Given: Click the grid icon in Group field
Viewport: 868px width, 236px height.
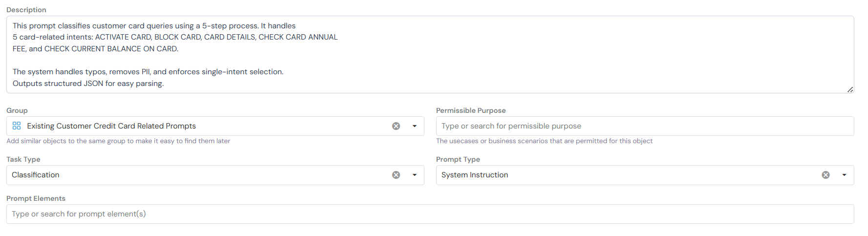Looking at the screenshot, I should [x=17, y=126].
